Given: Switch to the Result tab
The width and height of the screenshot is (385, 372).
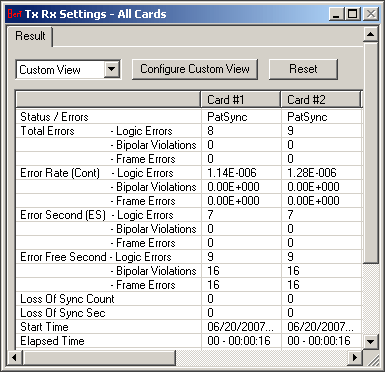Looking at the screenshot, I should pos(30,36).
